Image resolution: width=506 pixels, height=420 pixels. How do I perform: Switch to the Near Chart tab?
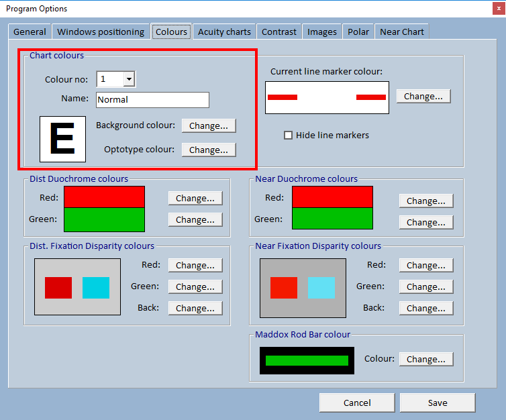click(x=402, y=32)
